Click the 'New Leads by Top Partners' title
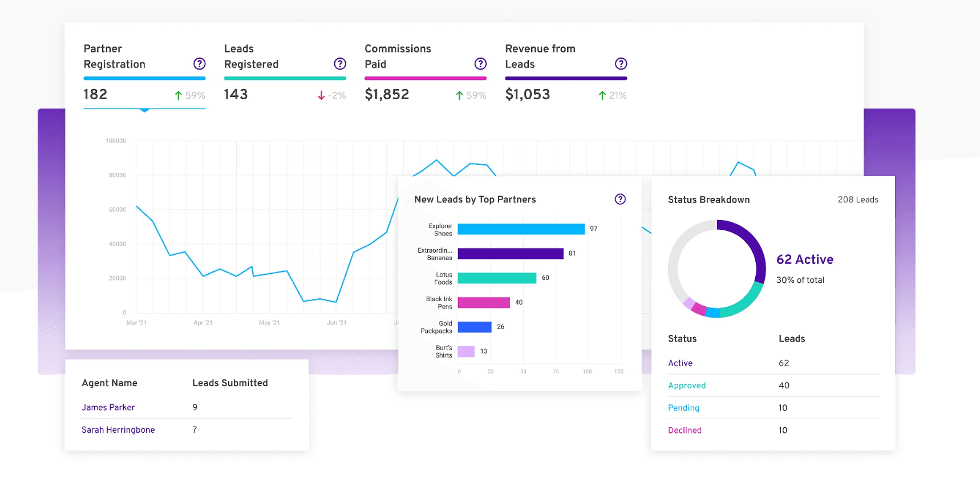 (x=475, y=200)
